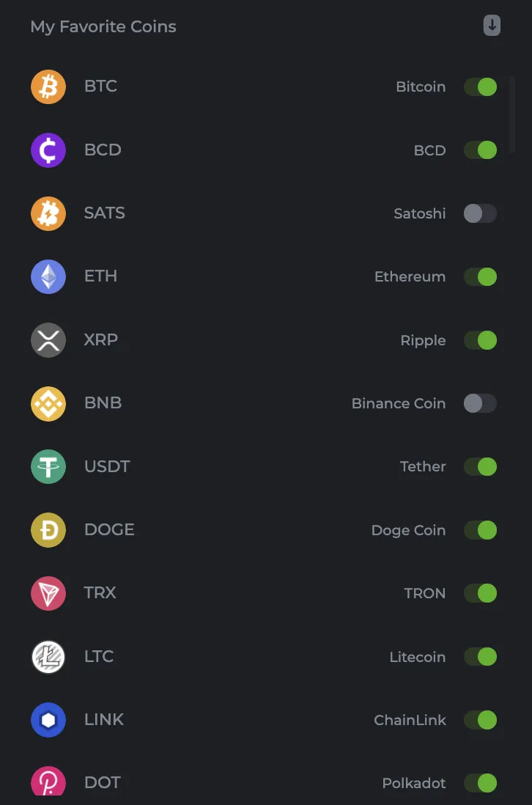Click the pink Polkadot DOT icon
Viewport: 532px width, 805px height.
48,781
